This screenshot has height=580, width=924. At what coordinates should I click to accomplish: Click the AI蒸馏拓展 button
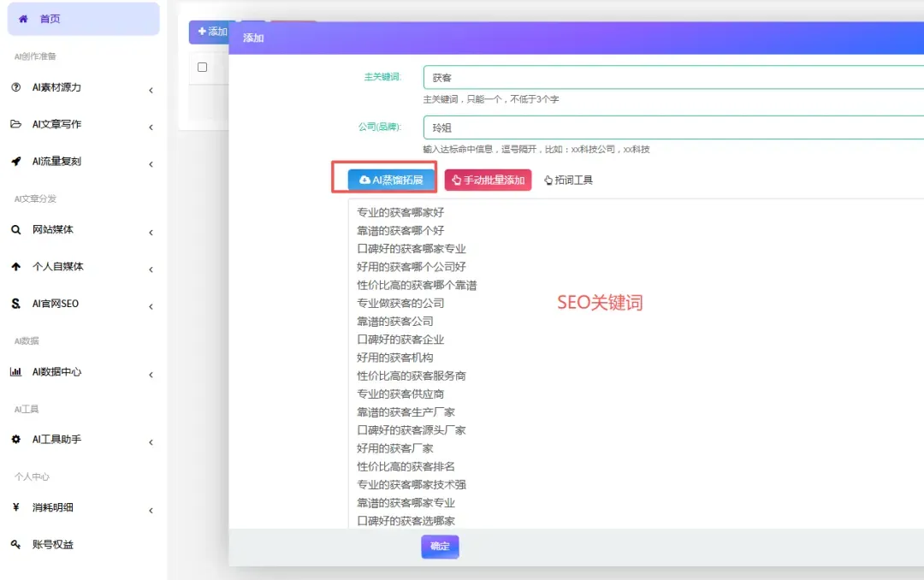tap(394, 180)
